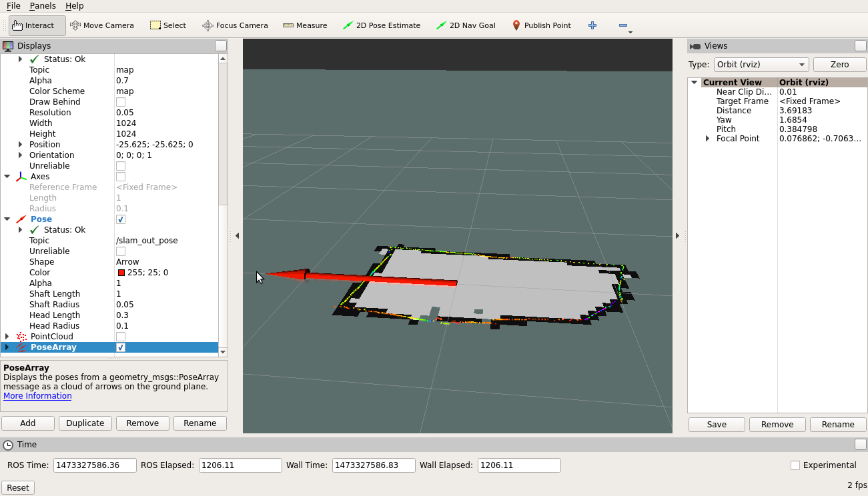Collapse right dock with arrow handle

(678, 236)
